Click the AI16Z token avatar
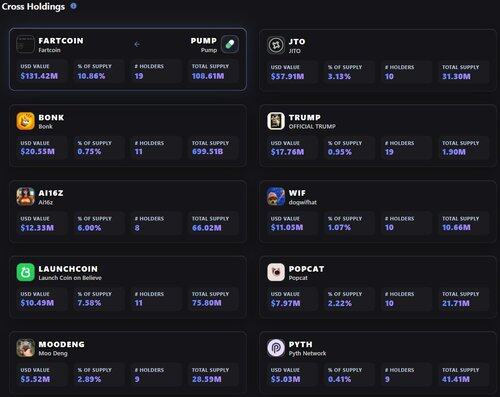 tap(26, 197)
